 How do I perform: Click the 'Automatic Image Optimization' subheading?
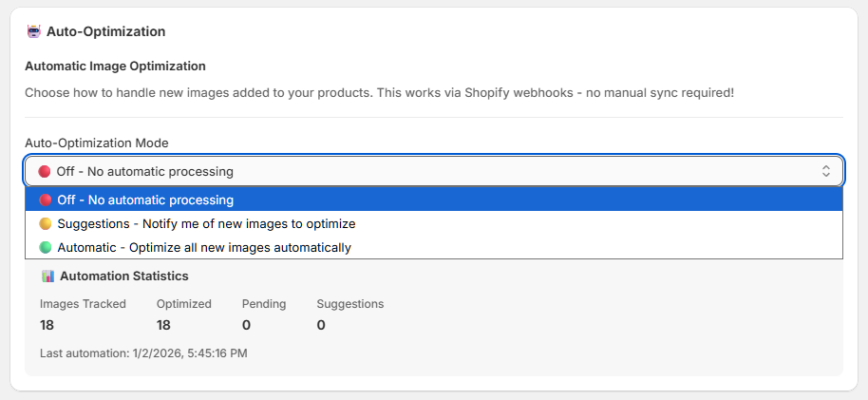[115, 67]
